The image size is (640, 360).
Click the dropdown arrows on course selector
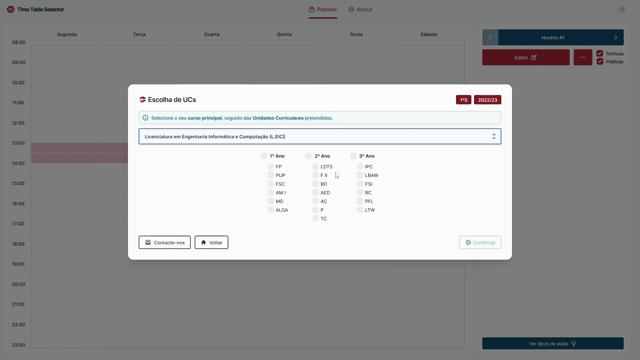(x=493, y=136)
